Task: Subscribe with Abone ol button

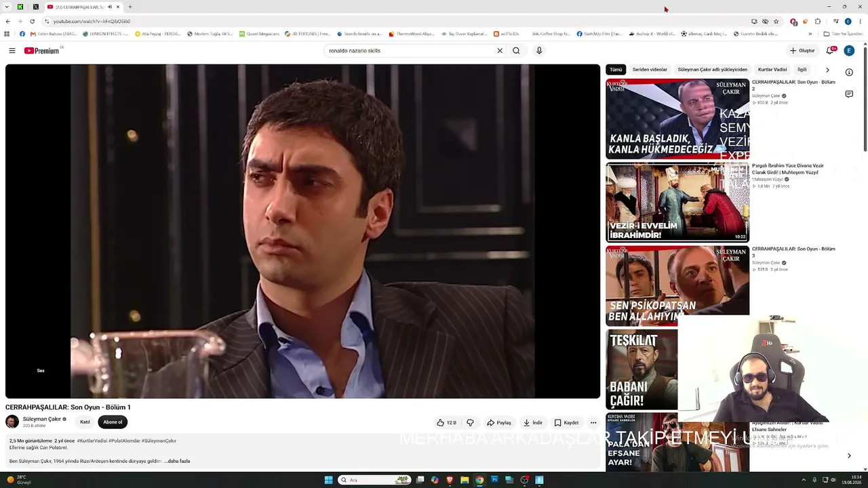Action: point(113,422)
